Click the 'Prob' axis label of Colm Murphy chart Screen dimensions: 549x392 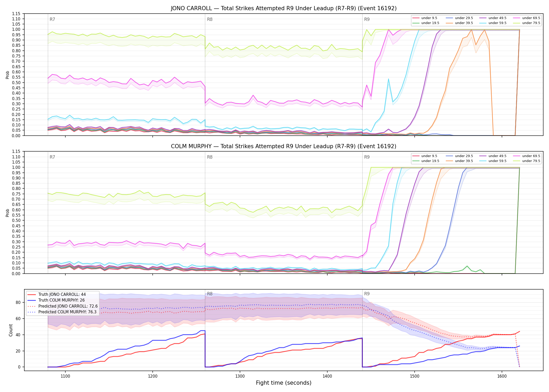pyautogui.click(x=8, y=213)
